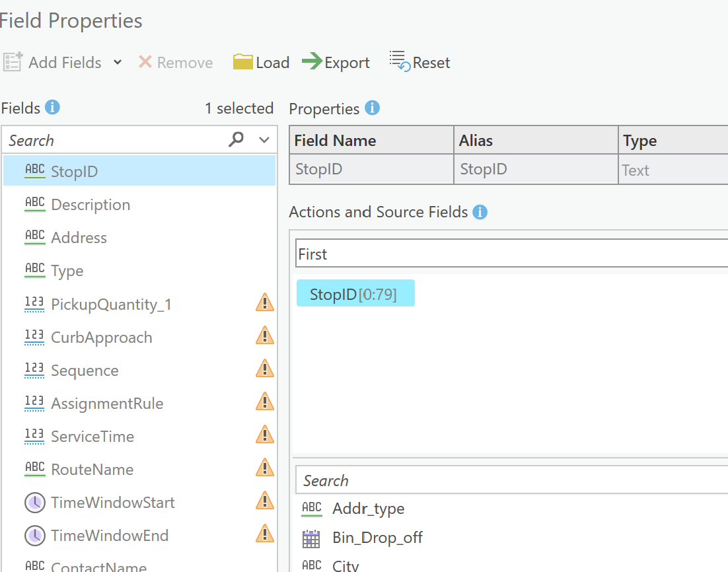The width and height of the screenshot is (728, 572).
Task: Open the Add Fields dropdown arrow
Action: point(118,62)
